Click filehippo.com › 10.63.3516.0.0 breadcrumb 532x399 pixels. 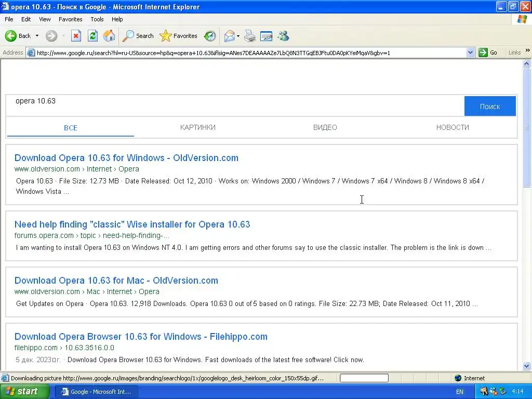(64, 348)
